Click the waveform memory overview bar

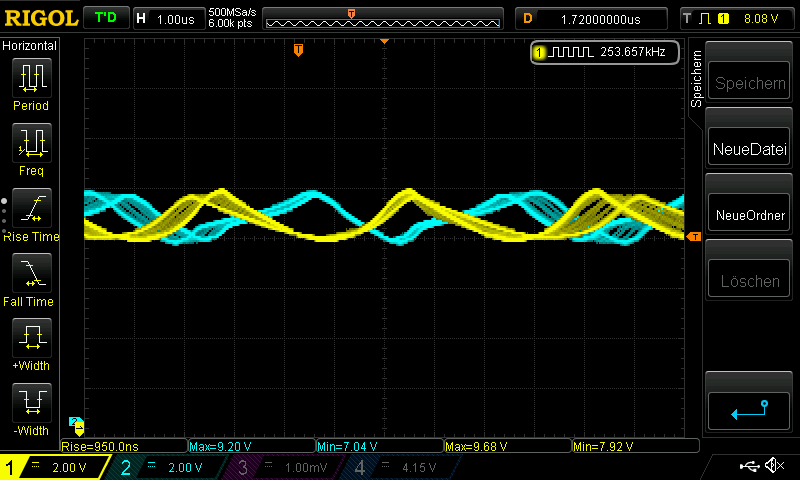click(x=383, y=19)
